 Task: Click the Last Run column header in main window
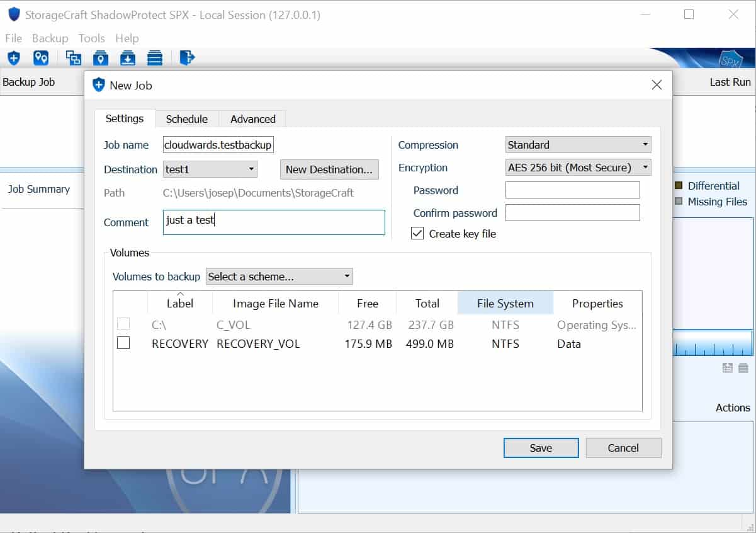(x=730, y=82)
